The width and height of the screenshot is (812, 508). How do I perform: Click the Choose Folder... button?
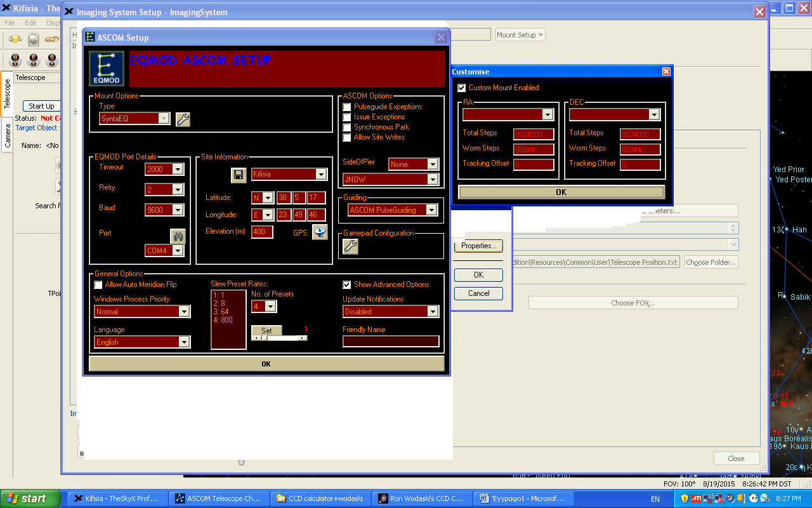click(x=711, y=262)
